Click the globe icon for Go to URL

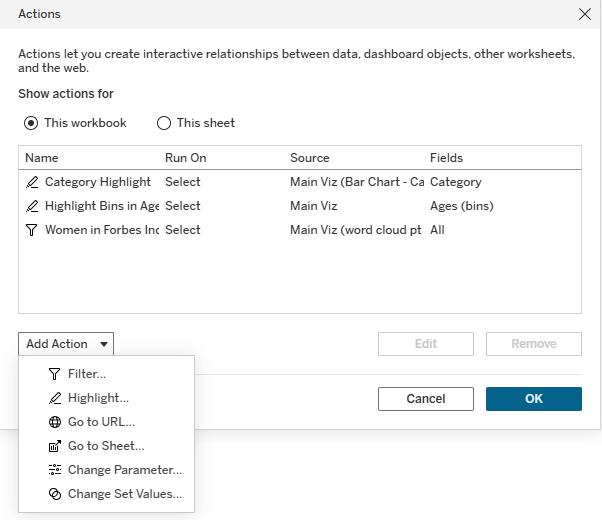(x=55, y=422)
